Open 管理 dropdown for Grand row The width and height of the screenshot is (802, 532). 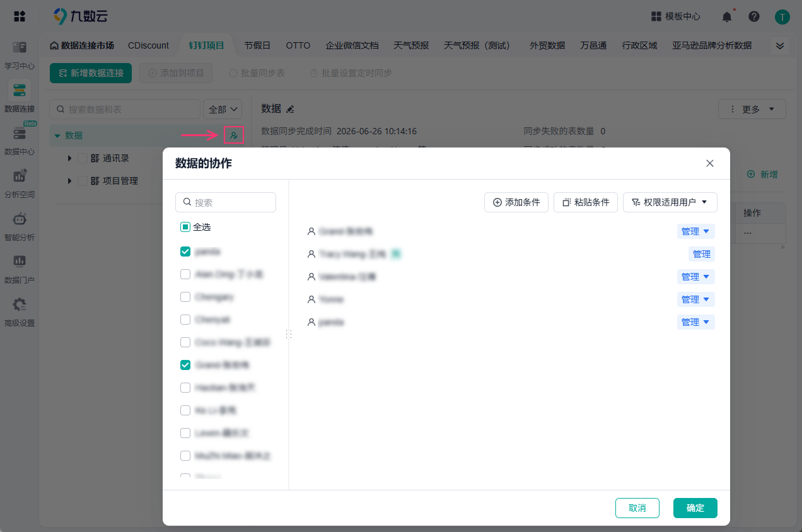pos(696,231)
